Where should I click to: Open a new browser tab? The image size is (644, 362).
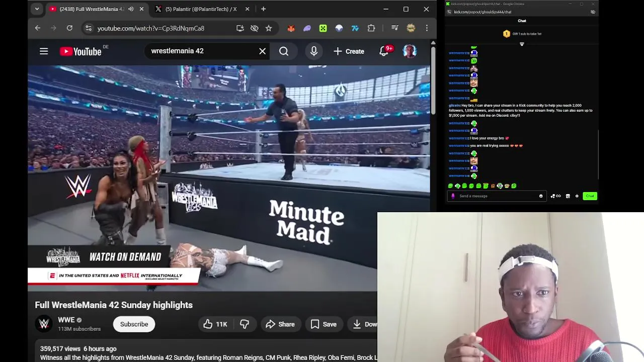(263, 9)
